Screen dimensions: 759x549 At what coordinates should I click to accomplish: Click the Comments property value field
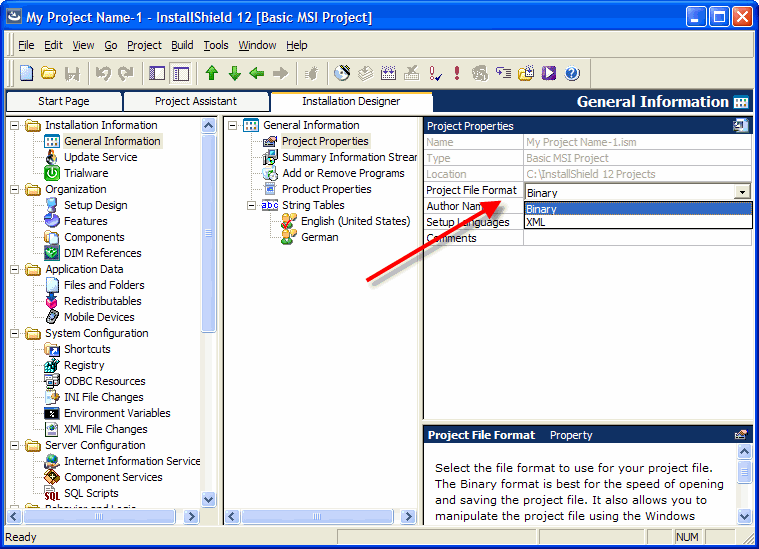[637, 238]
